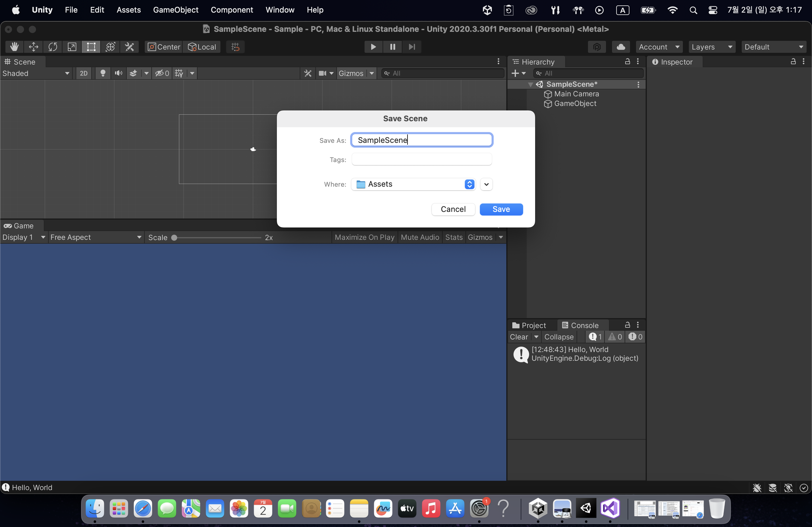Toggle Maximize On Play
812x527 pixels.
click(364, 237)
